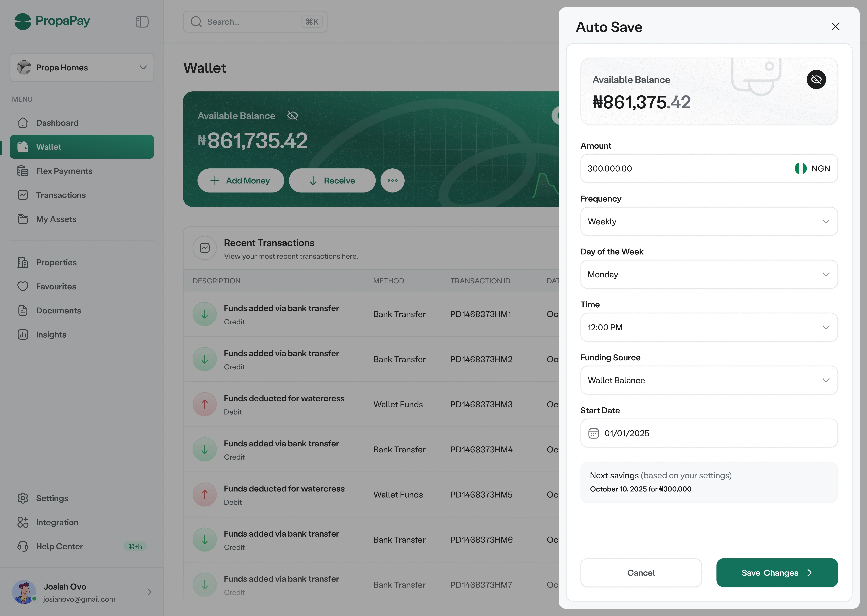Navigate to Dashboard in the sidebar menu
Screen dimensions: 867x616
(x=57, y=123)
